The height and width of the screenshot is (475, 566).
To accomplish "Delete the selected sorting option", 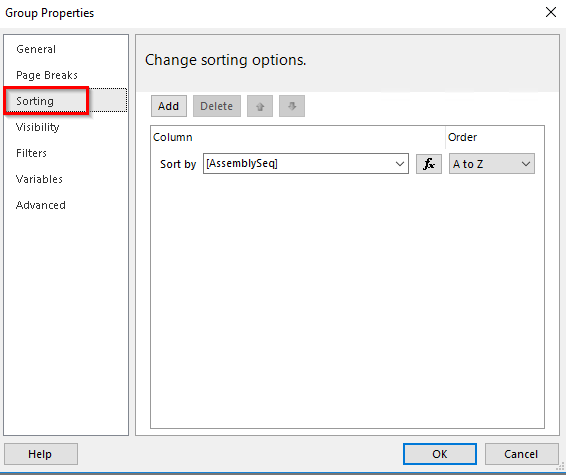I will point(217,106).
